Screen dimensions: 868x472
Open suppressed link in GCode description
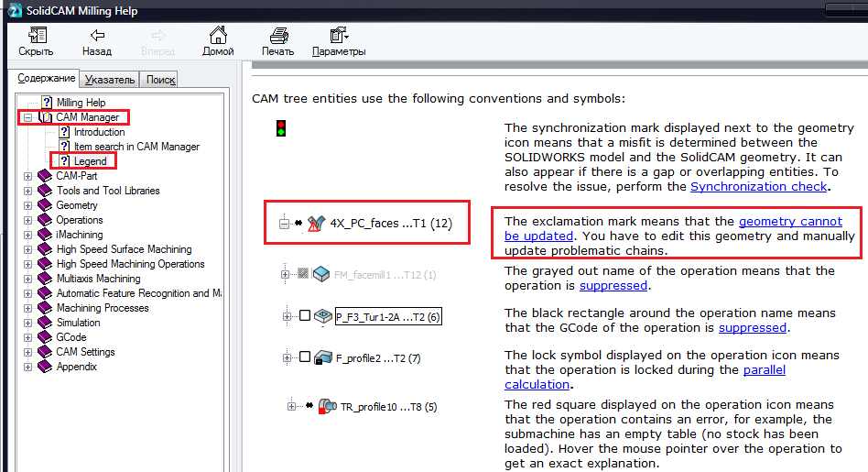pos(753,327)
